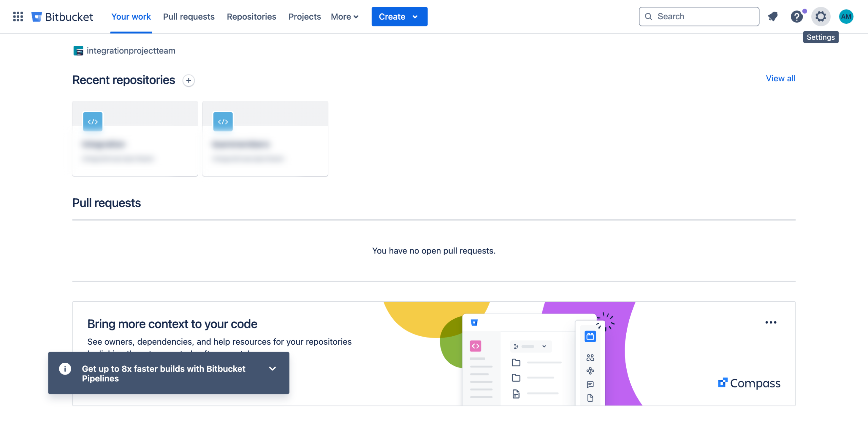Open the app switcher grid icon
This screenshot has height=423, width=868.
point(18,16)
